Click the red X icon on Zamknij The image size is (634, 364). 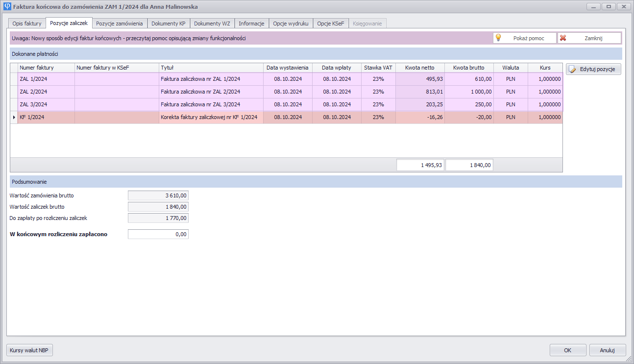pos(563,38)
